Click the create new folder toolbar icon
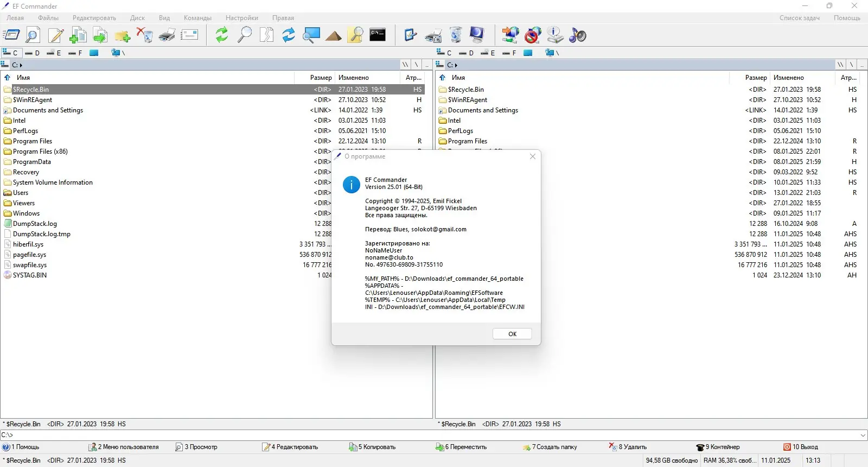The width and height of the screenshot is (868, 467). (x=123, y=35)
